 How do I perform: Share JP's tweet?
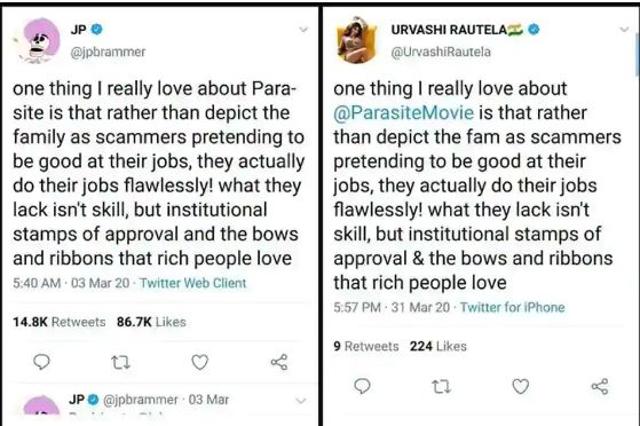pyautogui.click(x=279, y=362)
